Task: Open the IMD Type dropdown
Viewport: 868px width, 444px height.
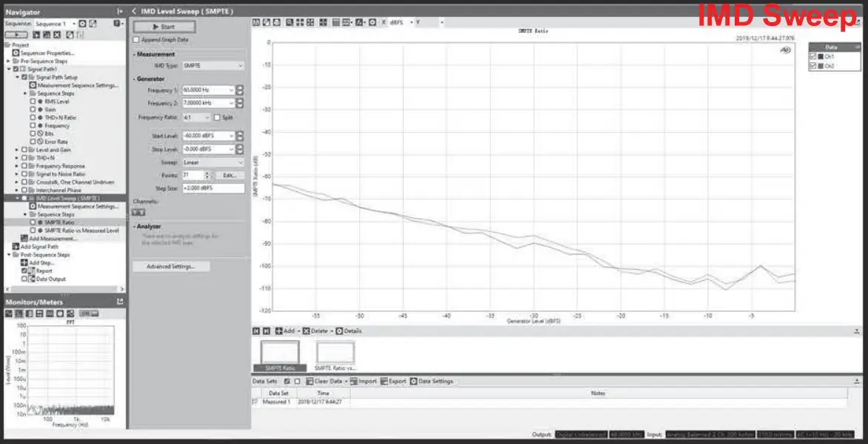Action: pyautogui.click(x=213, y=65)
